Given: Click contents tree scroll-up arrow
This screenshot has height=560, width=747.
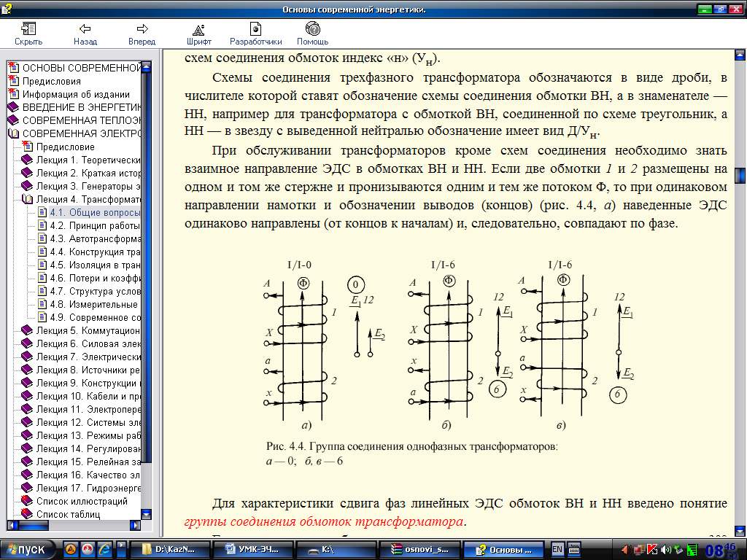Looking at the screenshot, I should pyautogui.click(x=147, y=66).
